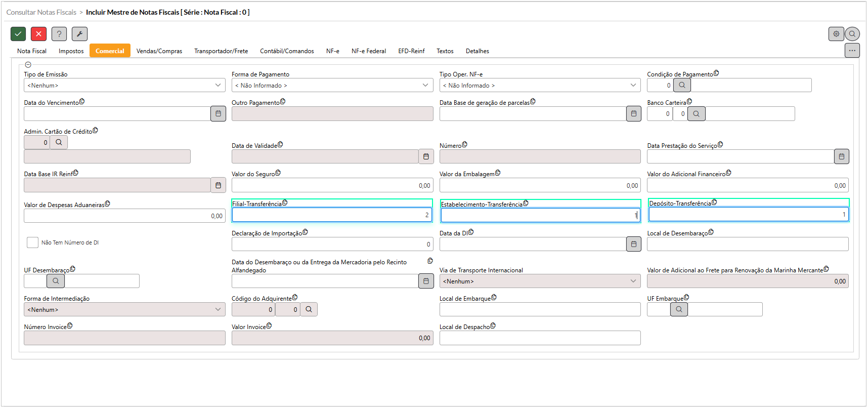Click the three-dots more options button

coord(852,51)
